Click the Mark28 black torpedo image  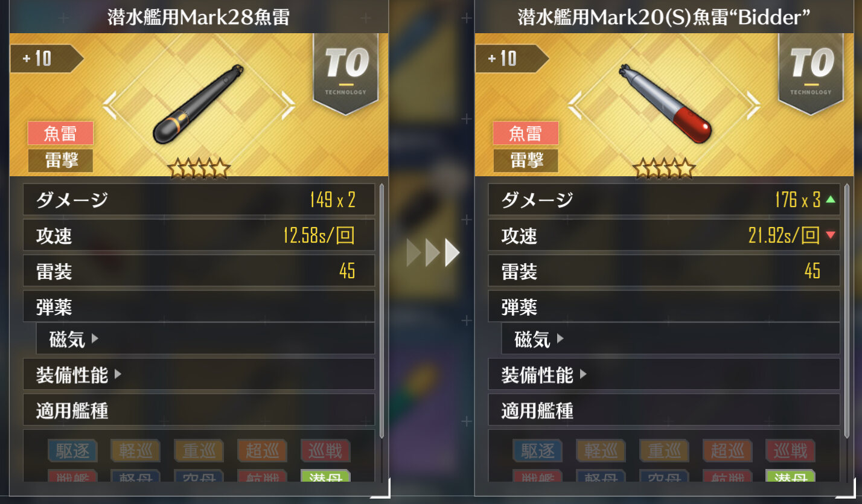tap(199, 103)
